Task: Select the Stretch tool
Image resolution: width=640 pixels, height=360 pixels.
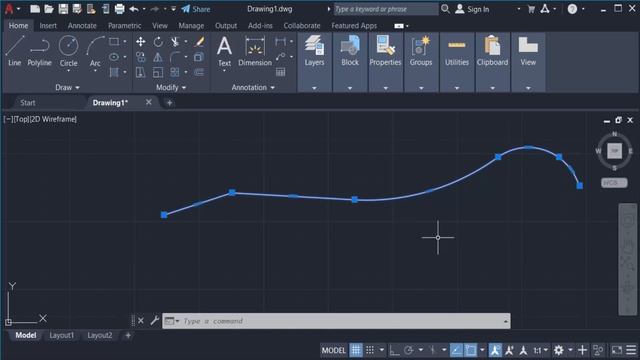Action: click(x=141, y=73)
